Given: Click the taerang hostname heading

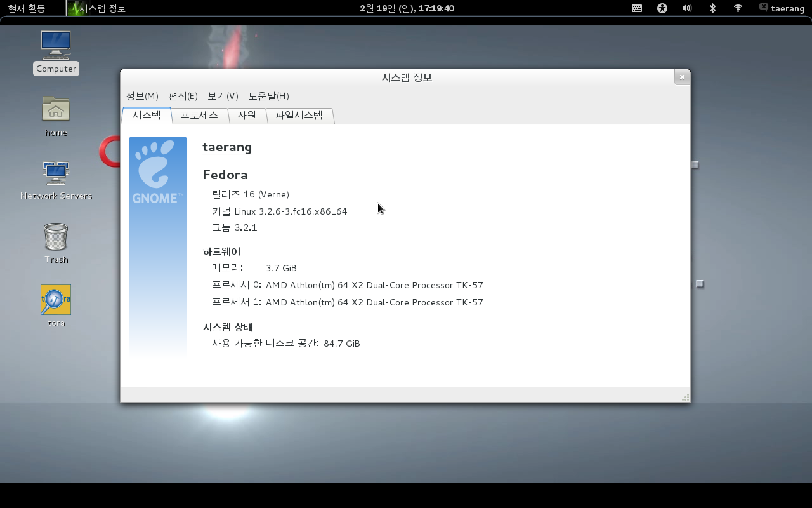Looking at the screenshot, I should point(227,147).
